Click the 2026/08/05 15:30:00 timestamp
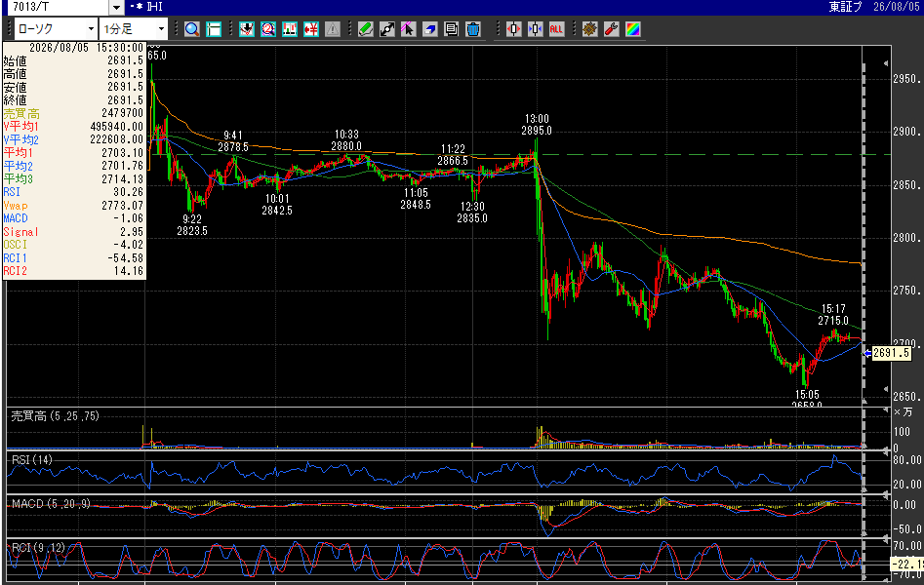The height and width of the screenshot is (585, 924). [86, 48]
